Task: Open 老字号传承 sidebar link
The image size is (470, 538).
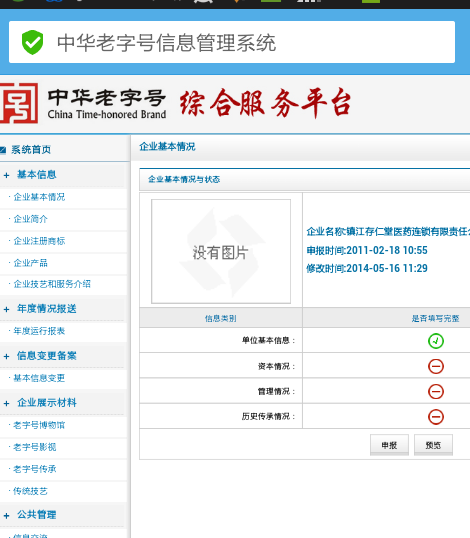Action: click(x=35, y=469)
